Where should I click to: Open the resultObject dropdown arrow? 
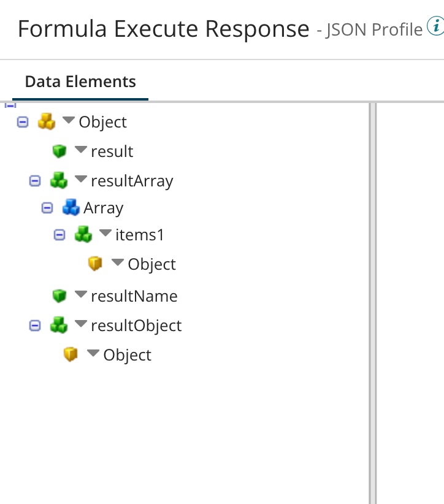pos(82,324)
